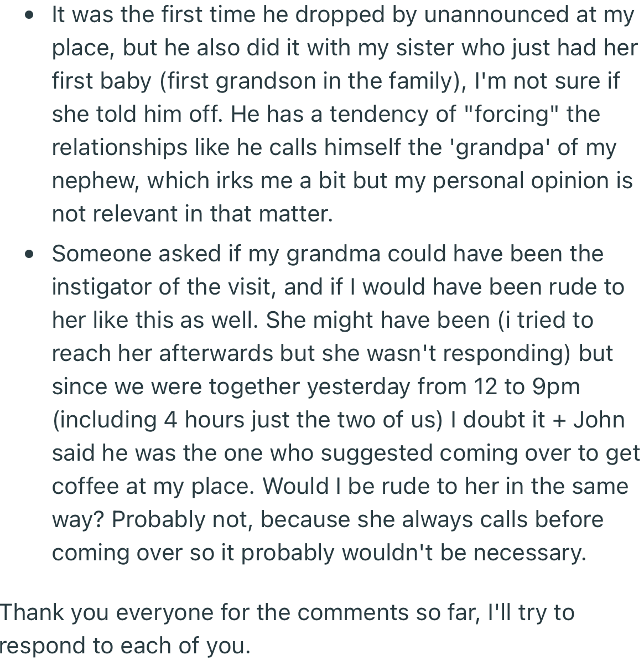Click the first bullet point marker
The image size is (644, 660).
coord(29,16)
